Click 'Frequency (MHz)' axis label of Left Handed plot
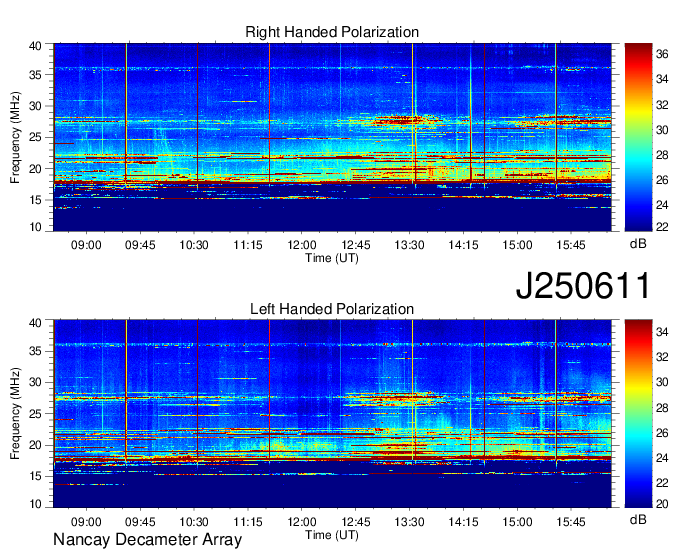The height and width of the screenshot is (552, 680). coord(15,414)
